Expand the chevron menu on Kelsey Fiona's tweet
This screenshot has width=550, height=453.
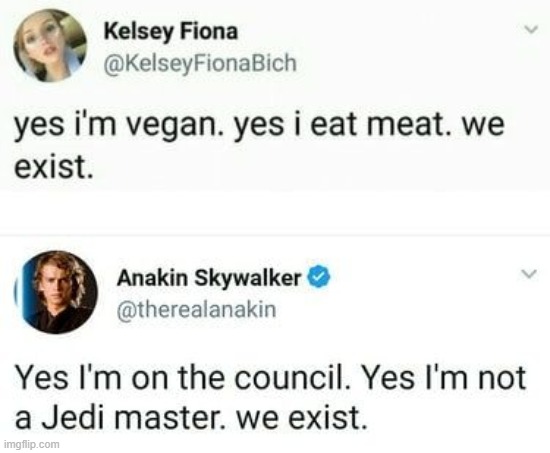(x=531, y=29)
